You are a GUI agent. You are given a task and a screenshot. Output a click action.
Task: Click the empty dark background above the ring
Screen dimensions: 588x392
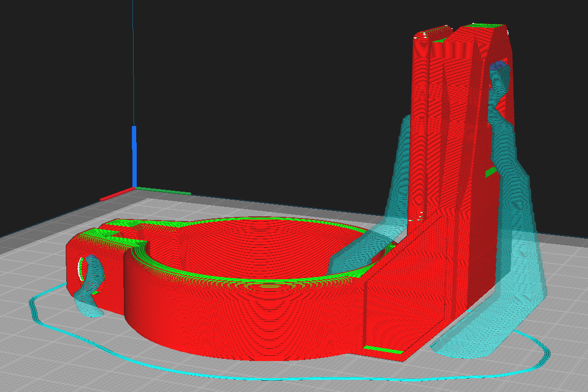click(x=267, y=107)
